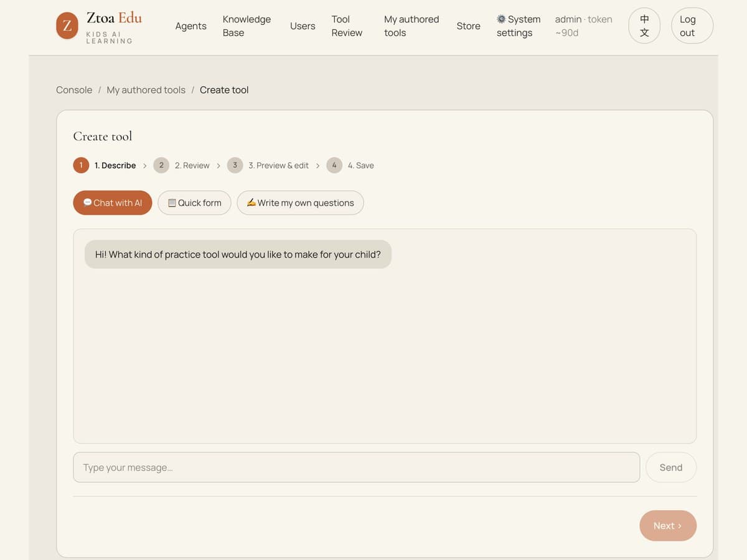747x560 pixels.
Task: Select step 3 circle of Preview & edit
Action: point(235,165)
